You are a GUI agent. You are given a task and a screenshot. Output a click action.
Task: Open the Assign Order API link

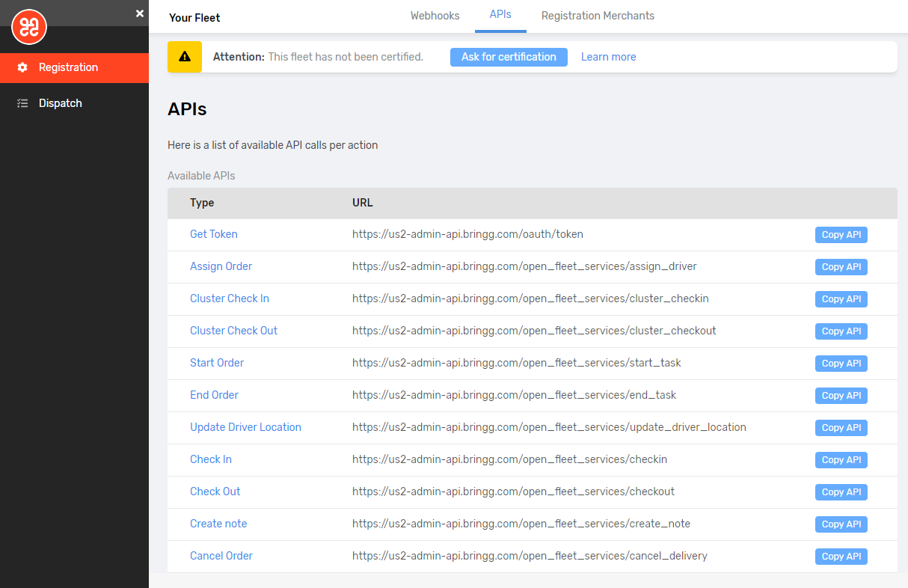(x=221, y=266)
